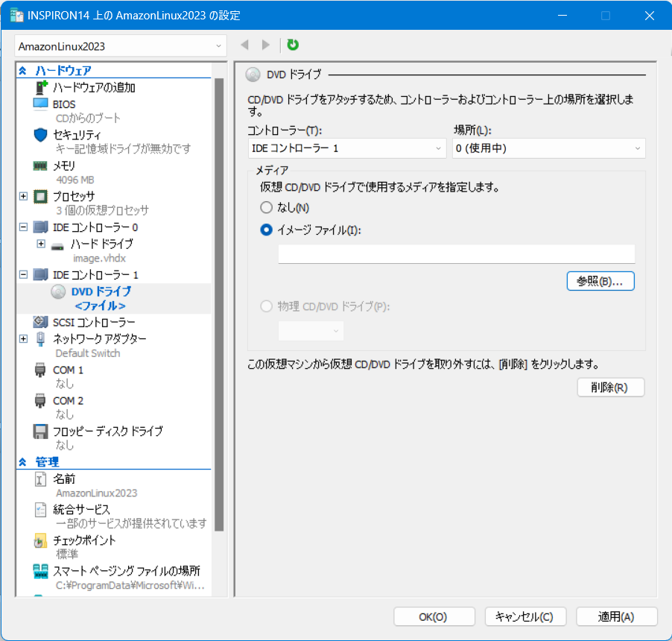Click the SCSI controller icon
The width and height of the screenshot is (672, 641).
(x=41, y=322)
